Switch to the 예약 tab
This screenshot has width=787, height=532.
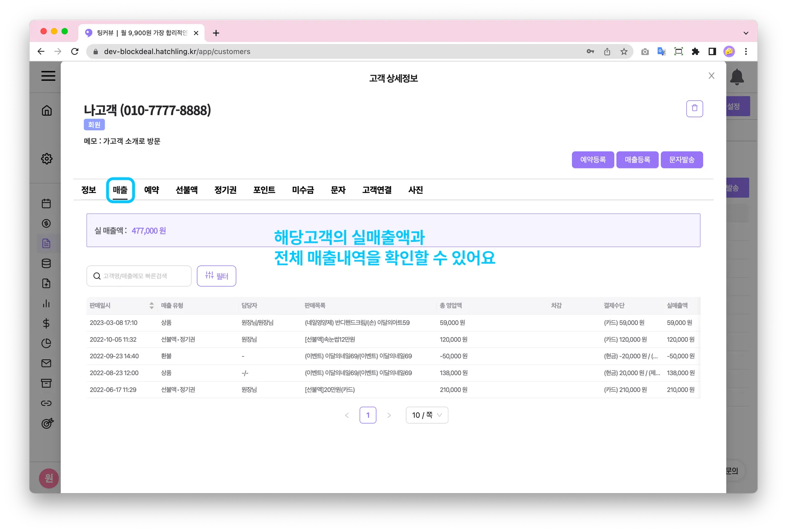(151, 190)
